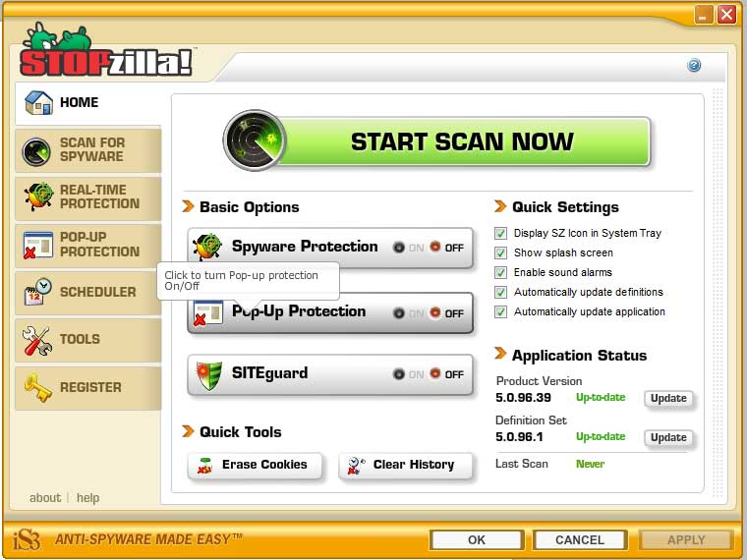Uncheck Automatically update definitions
The width and height of the screenshot is (747, 560).
coord(500,292)
